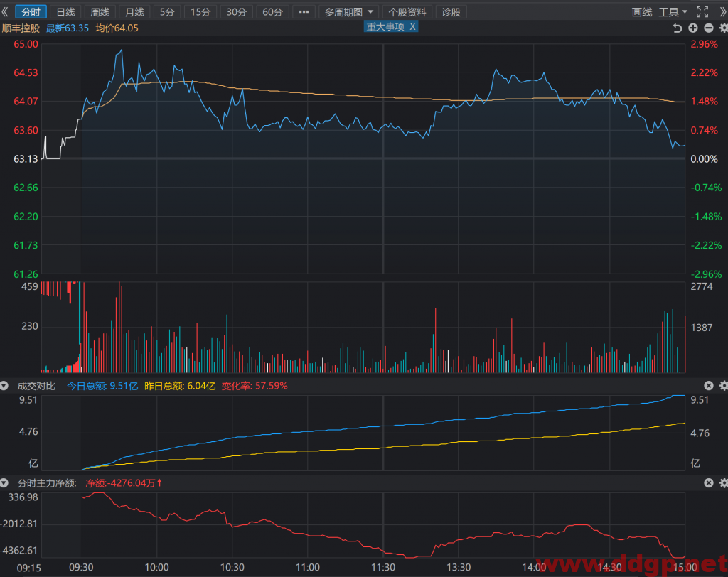Click the 成交对比 indicator title
Screen dimensions: 728x577
coord(36,387)
